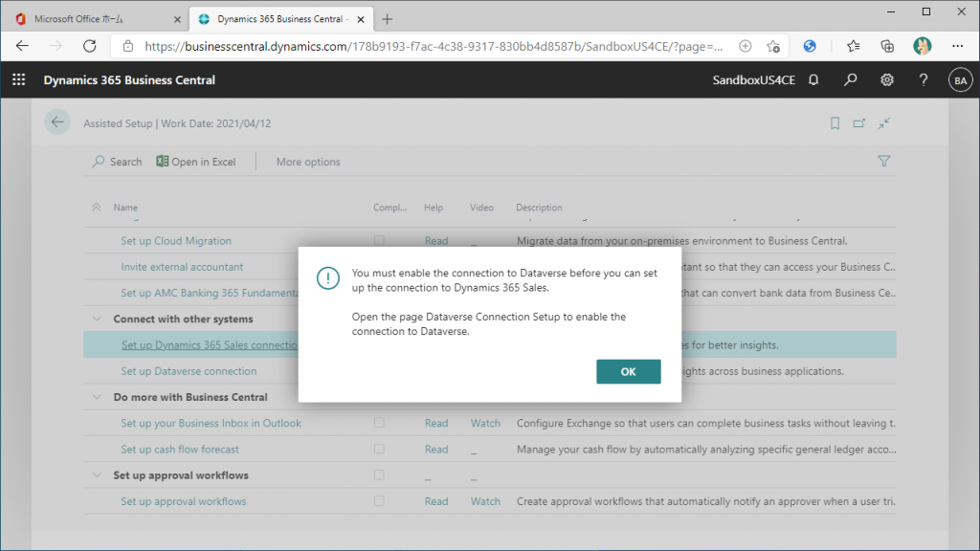Image resolution: width=980 pixels, height=551 pixels.
Task: Toggle Completed checkbox for Set up approval workflows link row
Action: pos(379,501)
